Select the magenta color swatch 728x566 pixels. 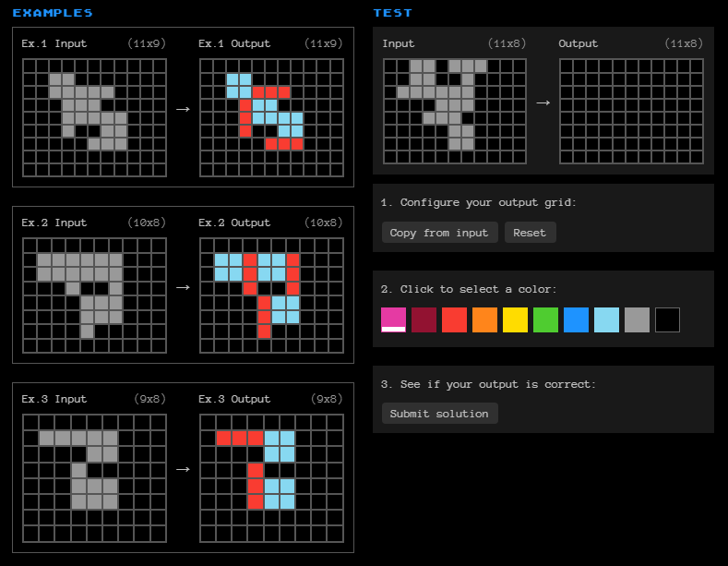point(393,319)
